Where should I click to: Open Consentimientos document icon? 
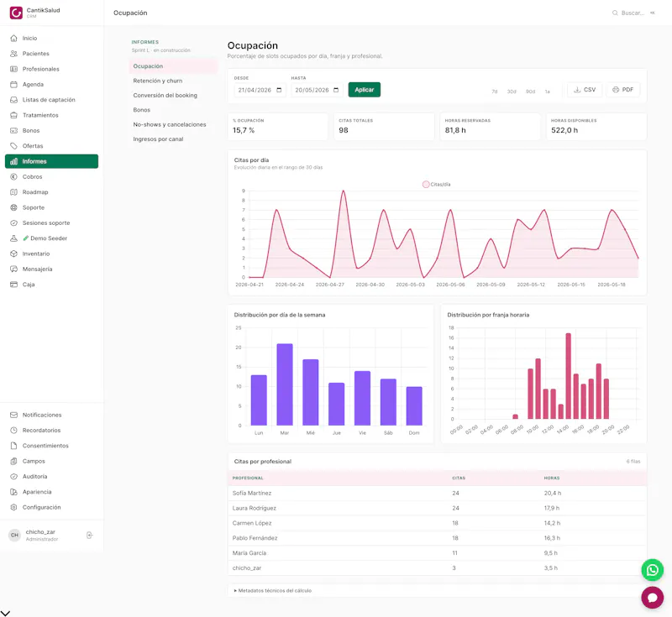click(x=13, y=446)
